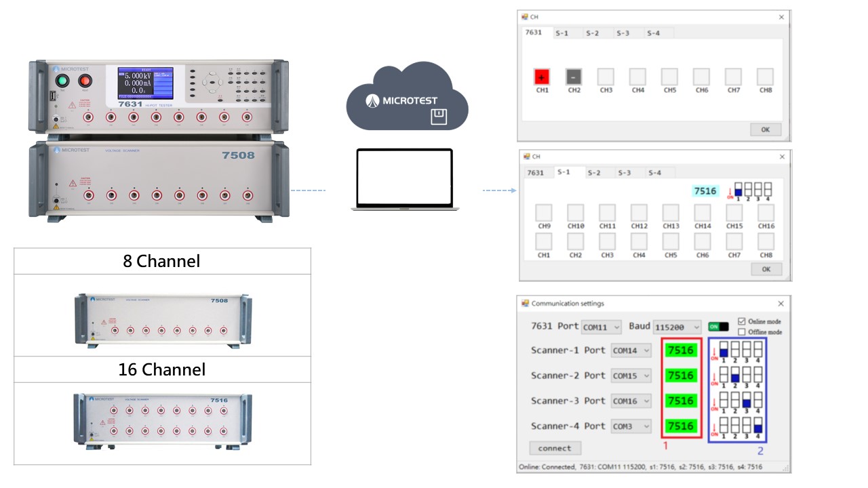868x488 pixels.
Task: Click OK in the CH window showing CH9–CH16
Action: pyautogui.click(x=766, y=269)
